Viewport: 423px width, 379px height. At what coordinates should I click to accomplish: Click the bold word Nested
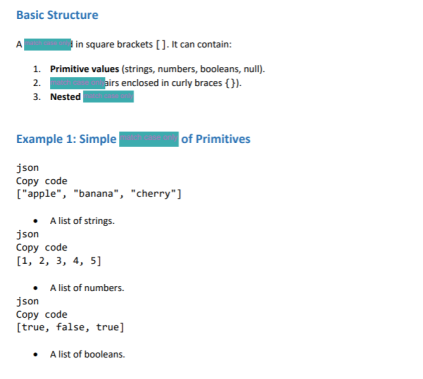[x=65, y=97]
